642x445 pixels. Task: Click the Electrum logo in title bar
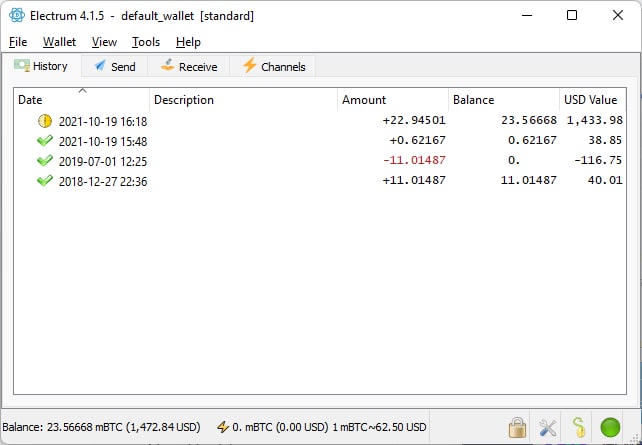(16, 16)
